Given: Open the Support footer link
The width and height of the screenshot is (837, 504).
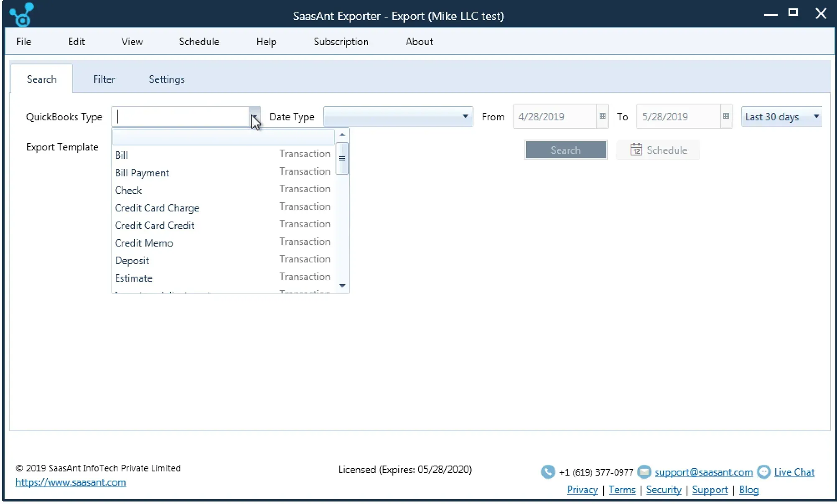Looking at the screenshot, I should point(710,490).
